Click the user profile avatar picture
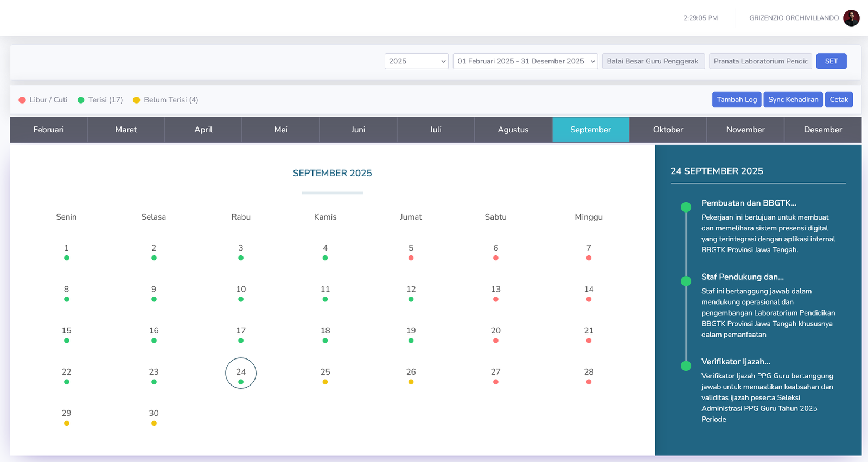 [851, 18]
